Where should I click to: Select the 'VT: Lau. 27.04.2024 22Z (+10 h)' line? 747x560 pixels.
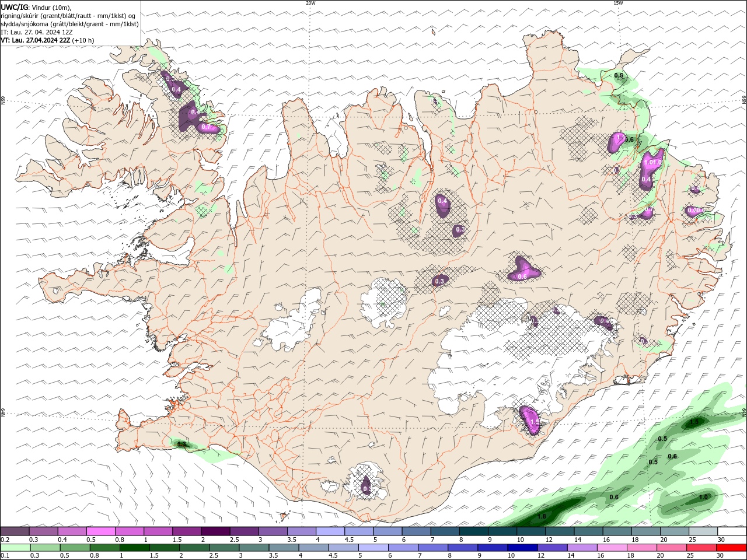pyautogui.click(x=47, y=40)
